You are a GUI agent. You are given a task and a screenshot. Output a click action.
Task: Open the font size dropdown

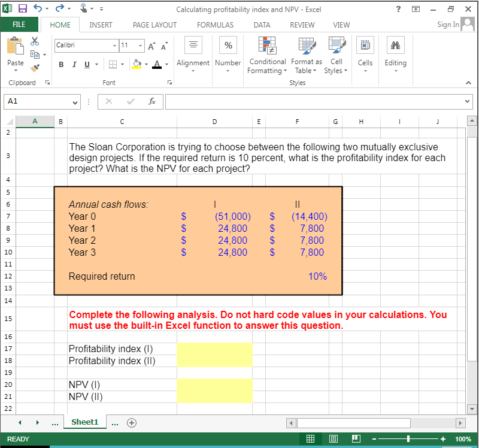pyautogui.click(x=141, y=46)
